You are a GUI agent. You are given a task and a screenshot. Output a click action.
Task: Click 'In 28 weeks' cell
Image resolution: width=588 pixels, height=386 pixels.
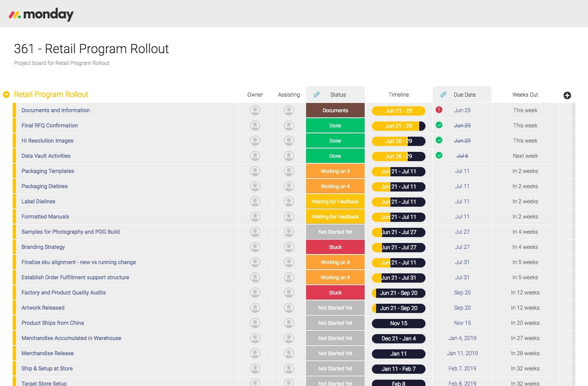(x=525, y=353)
